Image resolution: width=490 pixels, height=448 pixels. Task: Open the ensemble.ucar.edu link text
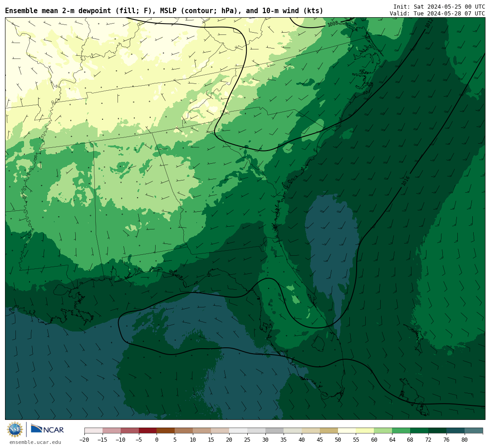pyautogui.click(x=35, y=442)
